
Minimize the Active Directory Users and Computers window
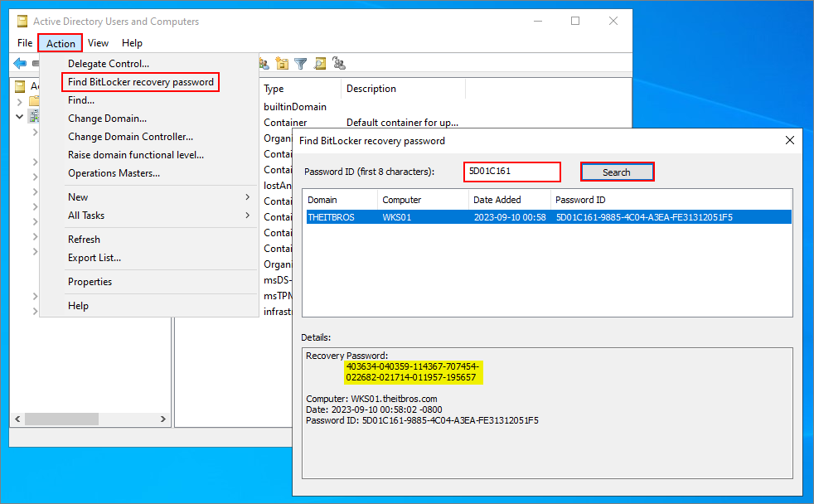(538, 21)
